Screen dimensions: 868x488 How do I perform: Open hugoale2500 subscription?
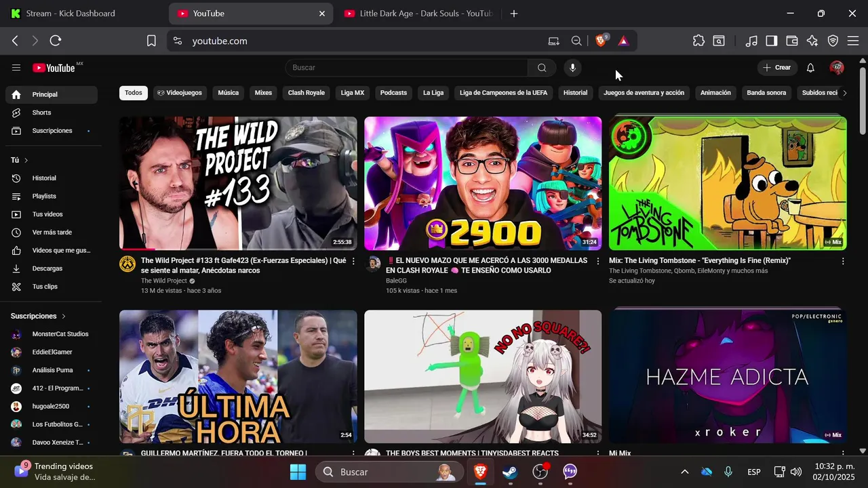[x=52, y=407]
